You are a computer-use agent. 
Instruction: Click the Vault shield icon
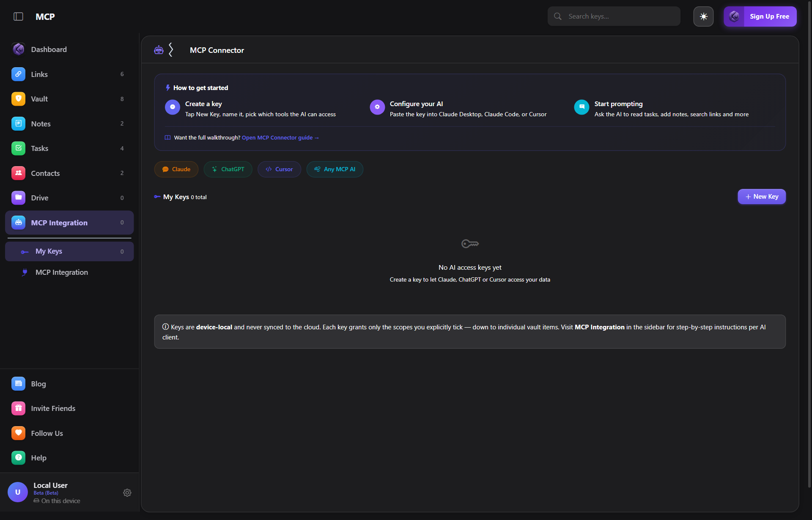pyautogui.click(x=18, y=99)
